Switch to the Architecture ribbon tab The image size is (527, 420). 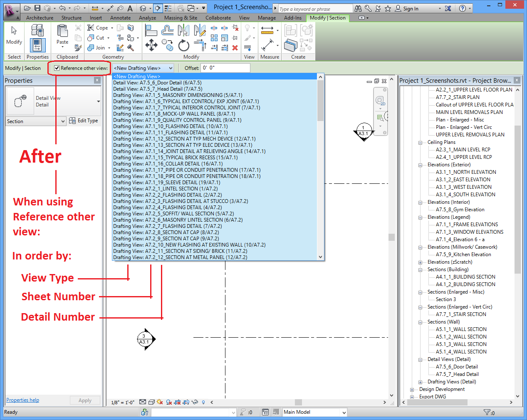coord(40,18)
